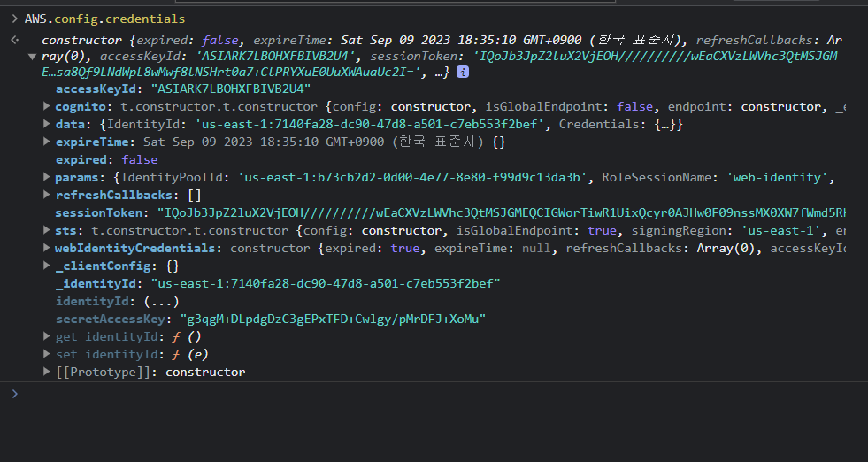Expand the set identityId function

tap(47, 354)
